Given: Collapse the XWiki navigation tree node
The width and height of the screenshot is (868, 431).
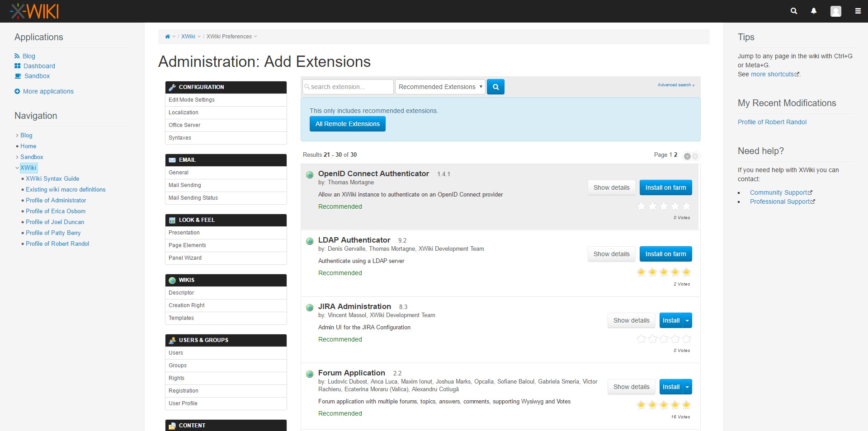Looking at the screenshot, I should tap(17, 168).
